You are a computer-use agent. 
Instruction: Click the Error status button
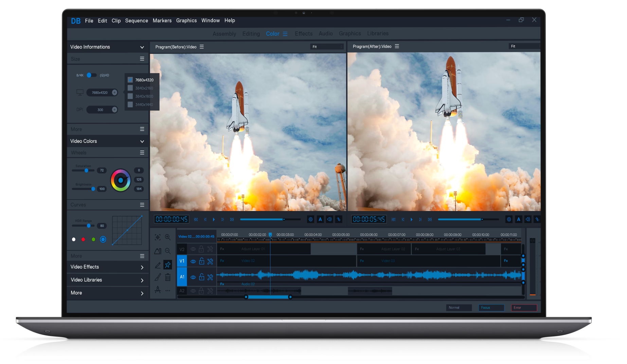point(524,308)
